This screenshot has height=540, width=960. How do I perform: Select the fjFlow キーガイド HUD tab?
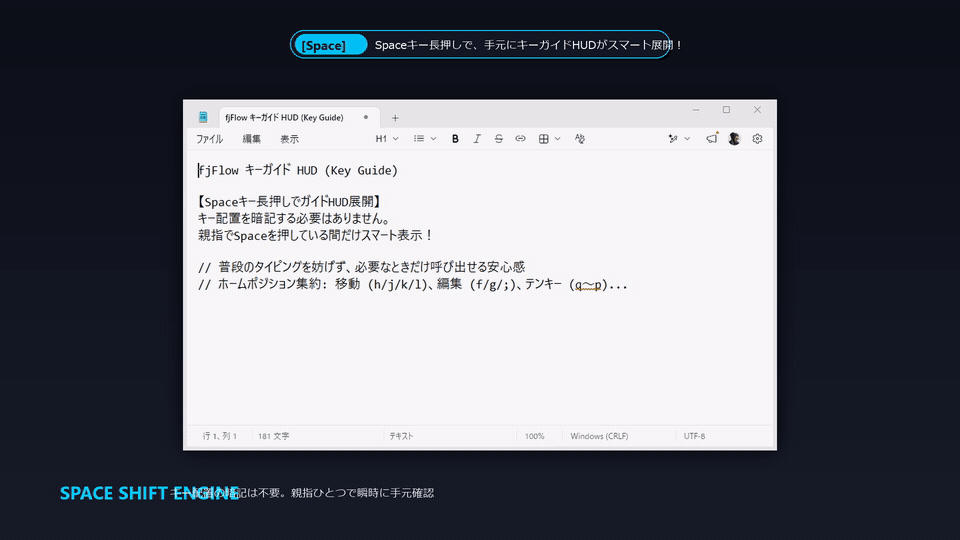(x=299, y=118)
